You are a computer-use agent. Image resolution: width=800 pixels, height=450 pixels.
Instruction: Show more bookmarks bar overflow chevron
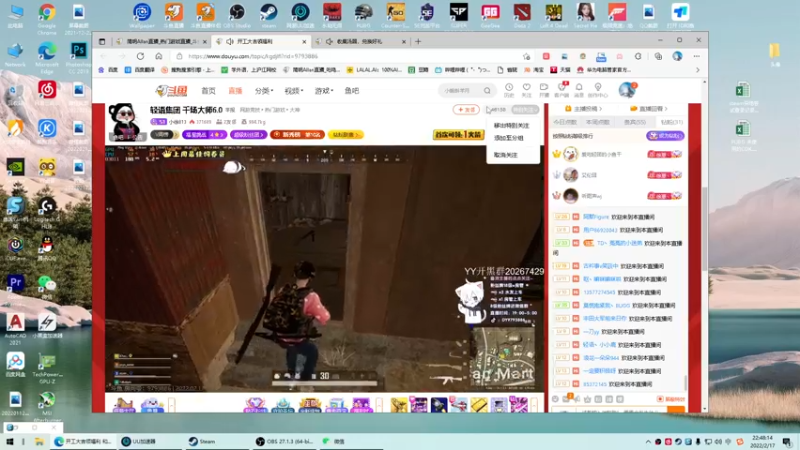[697, 70]
